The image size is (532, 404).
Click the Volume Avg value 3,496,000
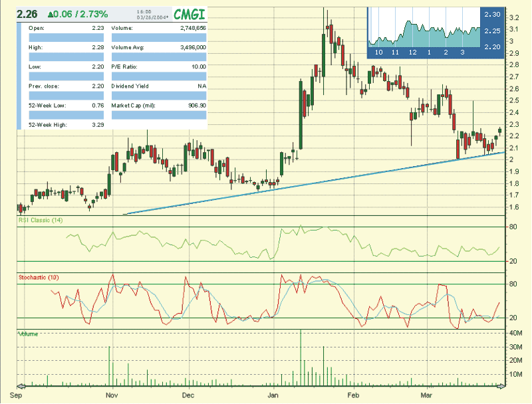pyautogui.click(x=193, y=47)
